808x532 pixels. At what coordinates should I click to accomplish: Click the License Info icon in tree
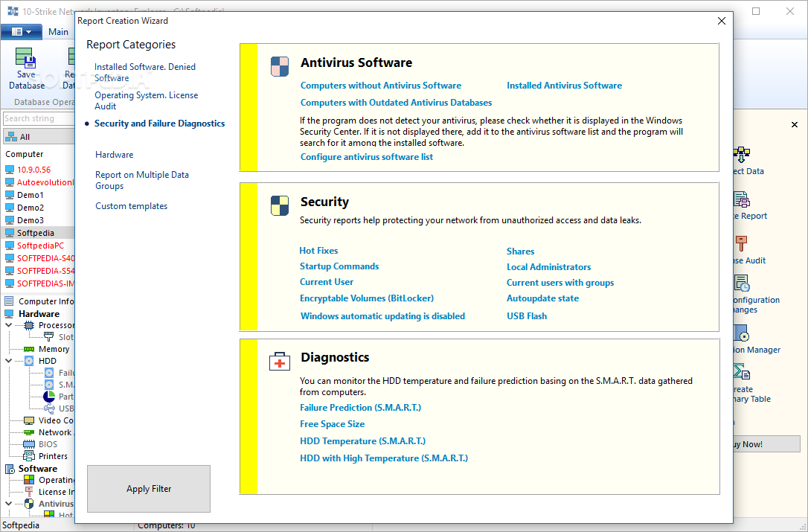pos(29,492)
